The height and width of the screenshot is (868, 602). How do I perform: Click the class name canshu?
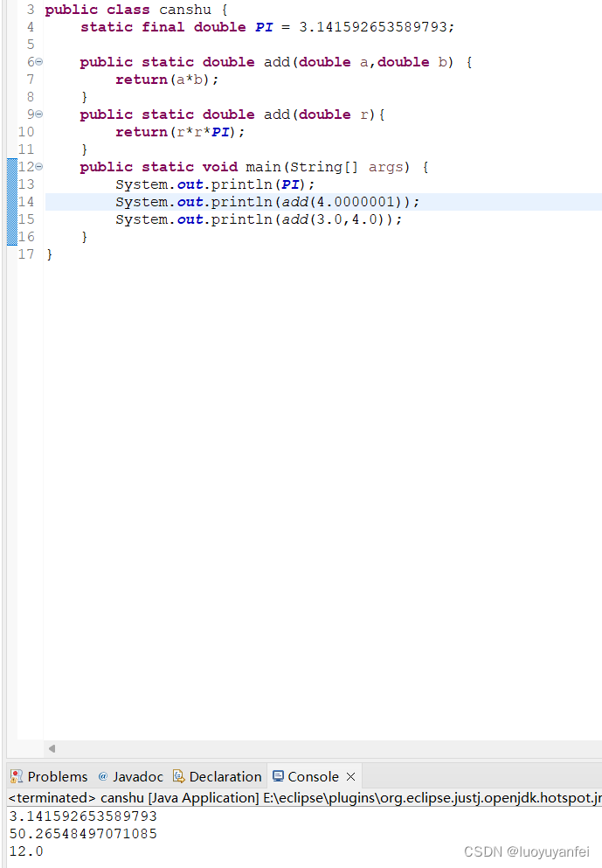[185, 10]
